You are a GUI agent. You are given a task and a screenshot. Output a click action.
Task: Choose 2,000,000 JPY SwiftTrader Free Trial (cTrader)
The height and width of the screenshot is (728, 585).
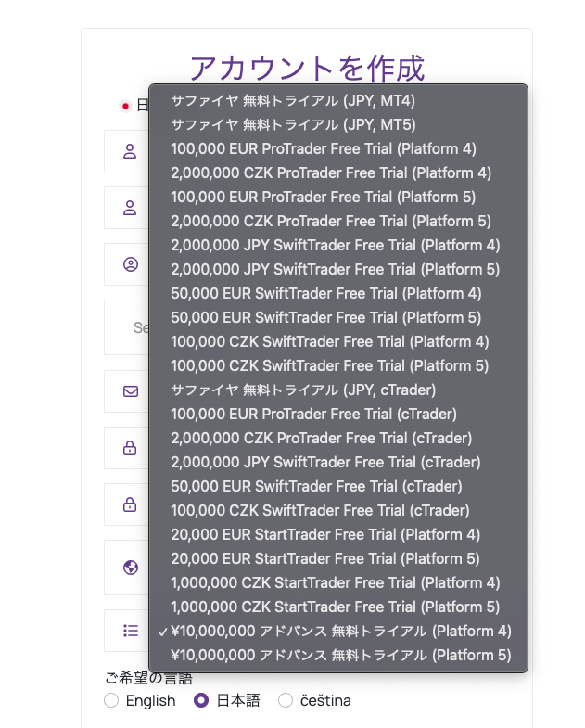[338, 463]
